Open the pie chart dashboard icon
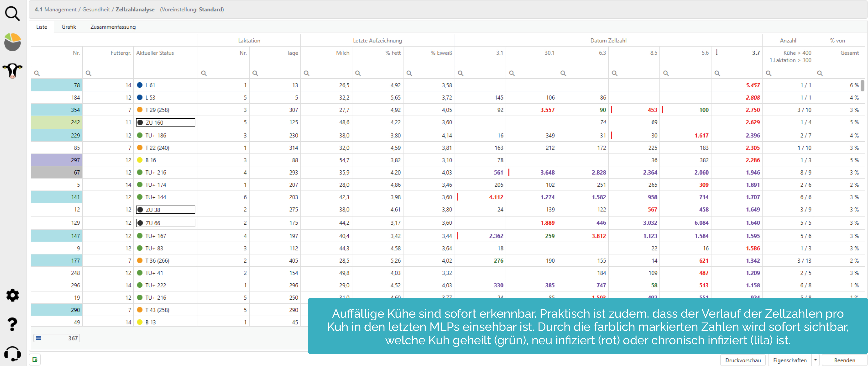868x366 pixels. coord(13,42)
